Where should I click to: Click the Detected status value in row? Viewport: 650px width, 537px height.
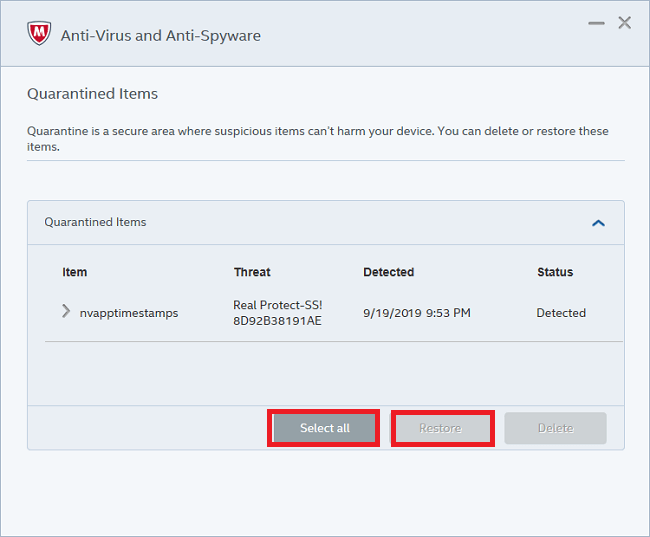pos(561,313)
